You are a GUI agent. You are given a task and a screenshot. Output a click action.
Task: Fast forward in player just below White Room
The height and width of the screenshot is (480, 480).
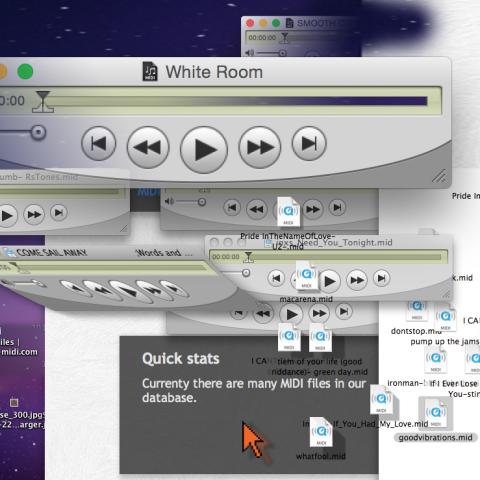[313, 209]
